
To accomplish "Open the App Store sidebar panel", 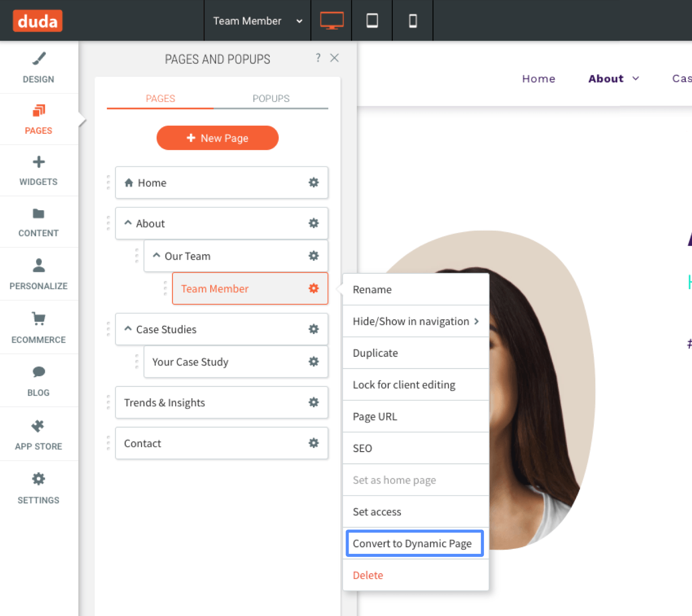I will pyautogui.click(x=39, y=434).
